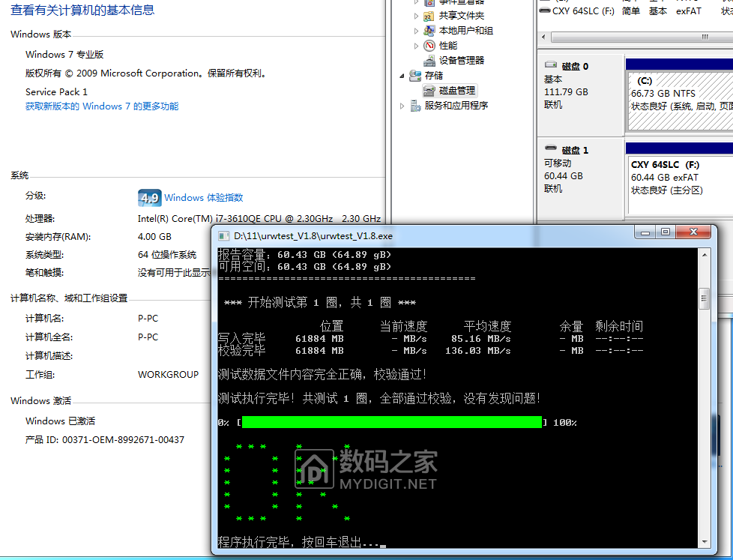
Task: Select 服务和应用程序 in the tree
Action: (x=456, y=106)
